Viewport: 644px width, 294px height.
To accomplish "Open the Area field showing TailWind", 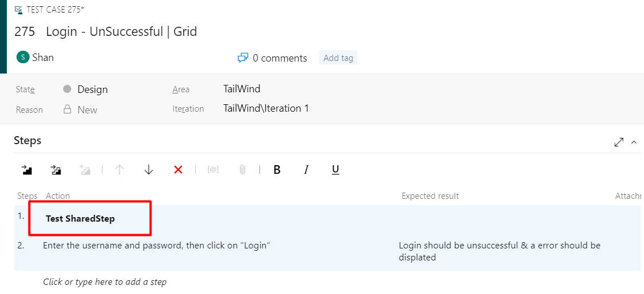I will pos(242,89).
